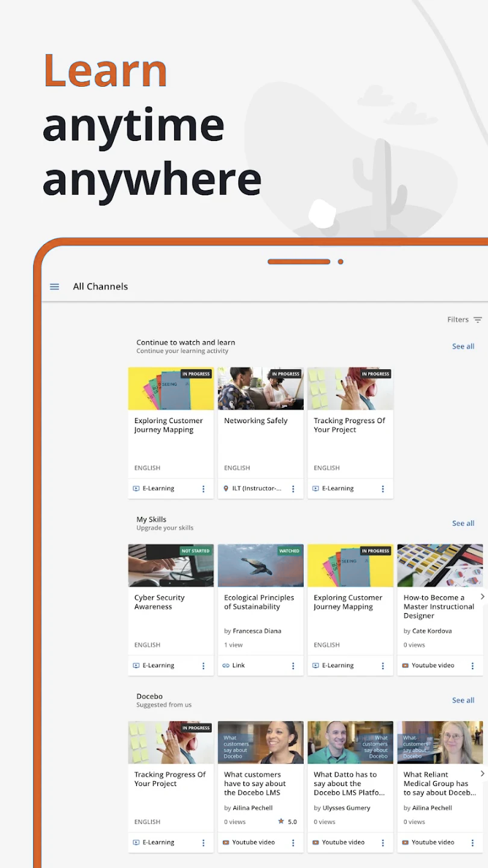Open options for Ecological Principles of Sustainability card
488x868 pixels.
[x=293, y=666]
